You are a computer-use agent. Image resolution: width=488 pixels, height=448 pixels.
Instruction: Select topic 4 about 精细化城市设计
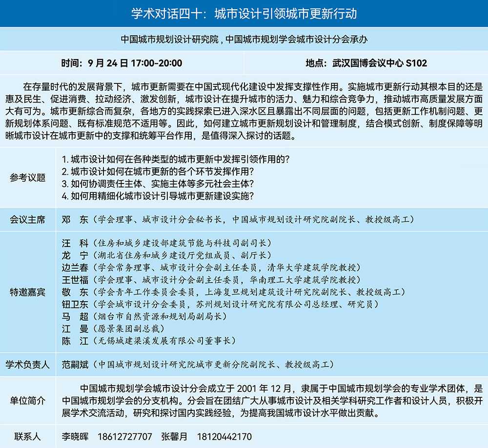pyautogui.click(x=158, y=196)
